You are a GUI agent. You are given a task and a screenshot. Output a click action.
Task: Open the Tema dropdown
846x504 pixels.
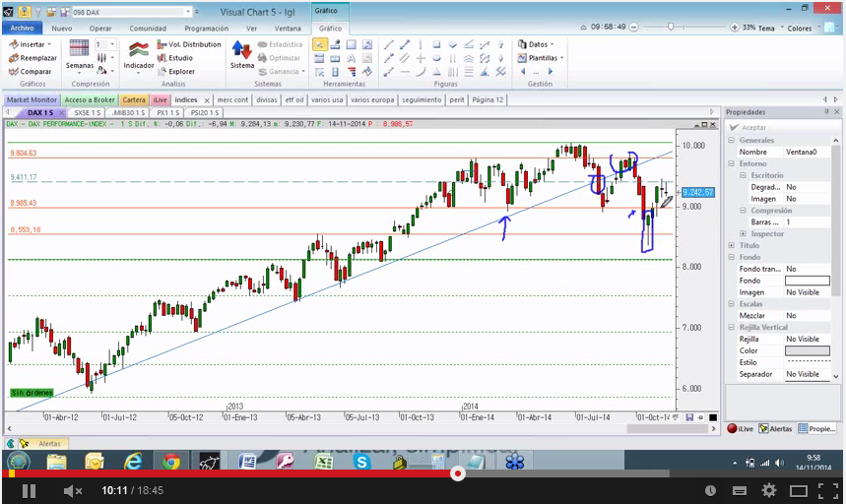pyautogui.click(x=770, y=28)
